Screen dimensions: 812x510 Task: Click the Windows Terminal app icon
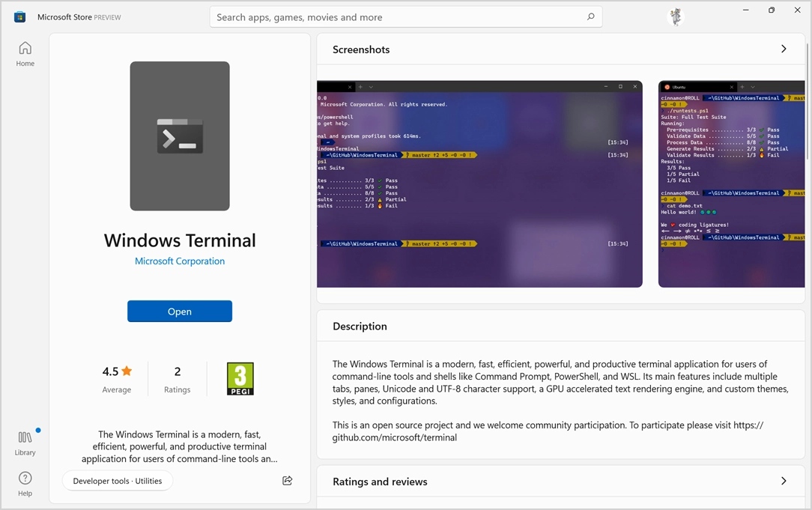click(180, 136)
